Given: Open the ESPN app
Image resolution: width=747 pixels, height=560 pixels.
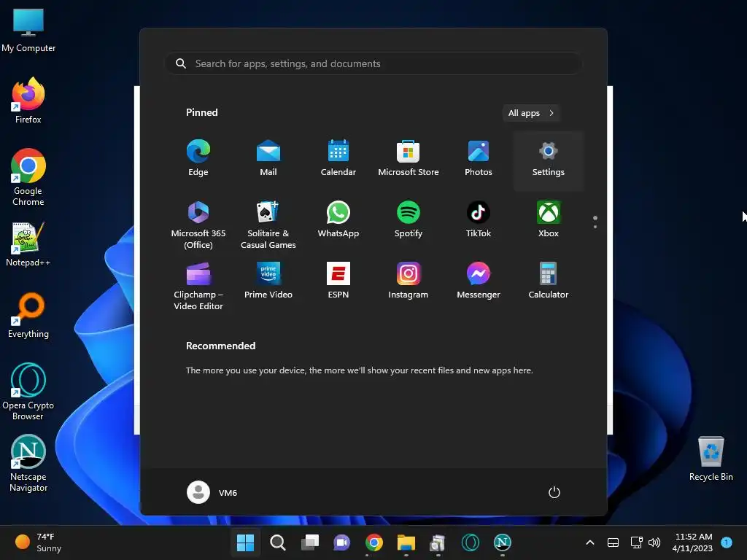Looking at the screenshot, I should (x=338, y=281).
